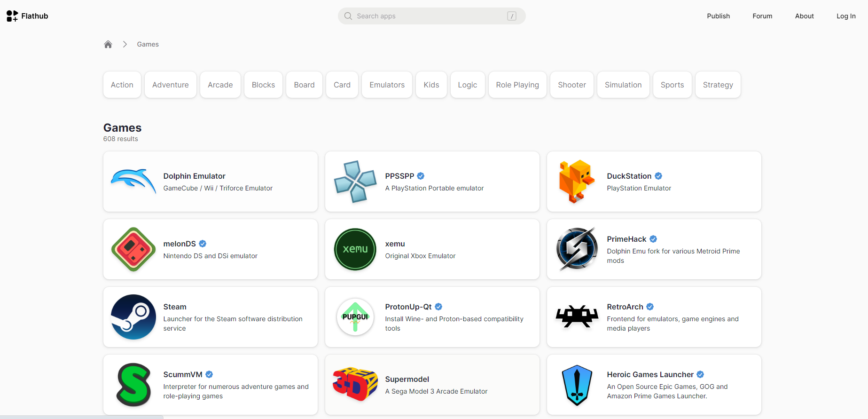Open the ProtonUp-Qt PUPGUI icon
Viewport: 868px width, 419px height.
pyautogui.click(x=355, y=317)
